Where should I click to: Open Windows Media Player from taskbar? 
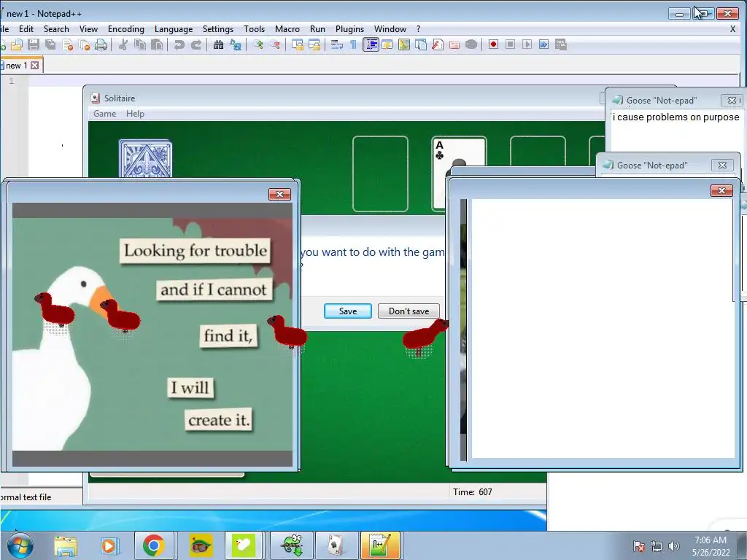(109, 545)
